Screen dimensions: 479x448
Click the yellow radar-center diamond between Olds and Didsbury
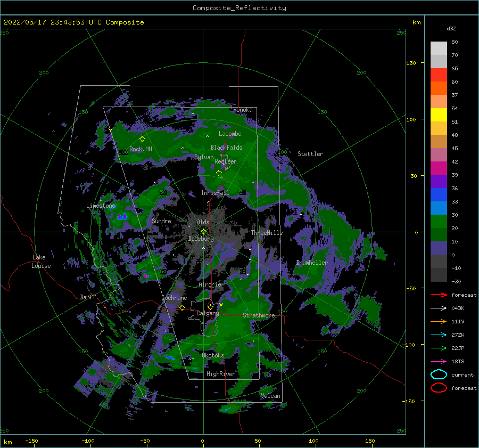[x=203, y=232]
